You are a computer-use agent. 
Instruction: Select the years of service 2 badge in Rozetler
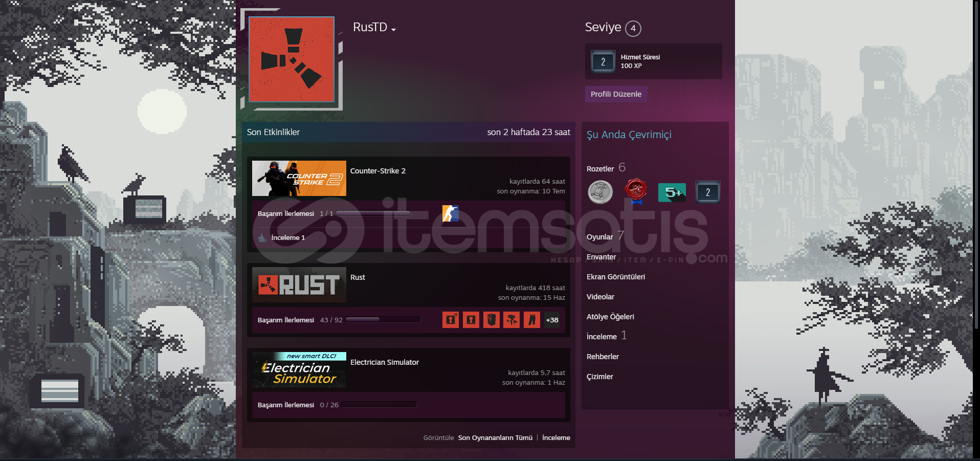click(708, 192)
